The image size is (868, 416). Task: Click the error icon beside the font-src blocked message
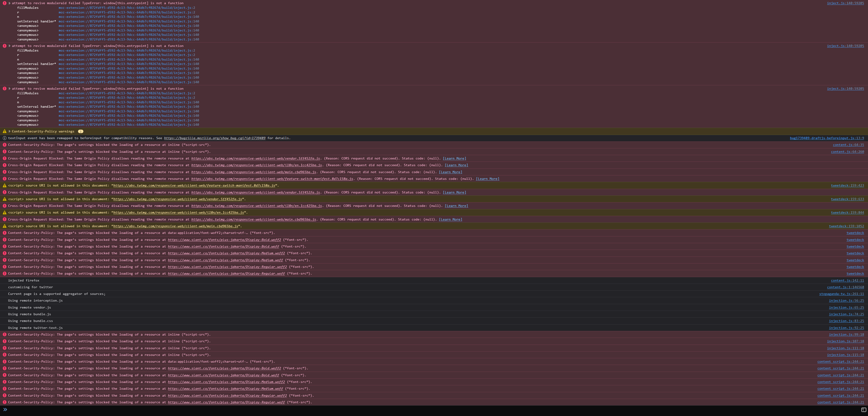click(4, 233)
